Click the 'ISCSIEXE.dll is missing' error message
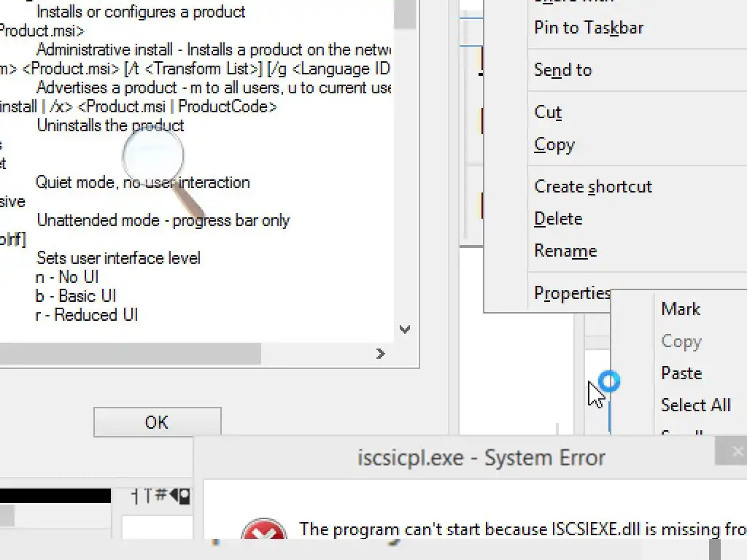This screenshot has height=560, width=747. pos(522,529)
